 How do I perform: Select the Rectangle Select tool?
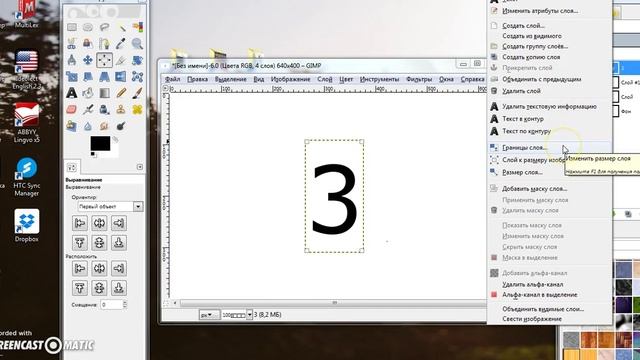coord(72,27)
